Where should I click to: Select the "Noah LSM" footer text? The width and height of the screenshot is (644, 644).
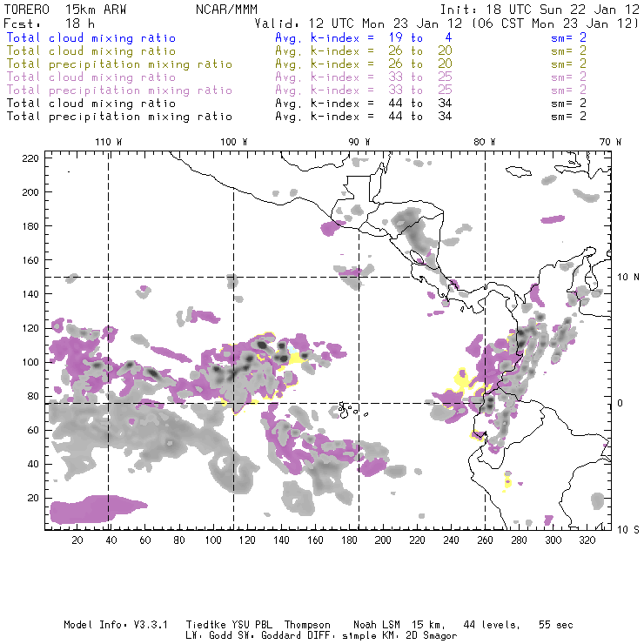click(x=377, y=625)
